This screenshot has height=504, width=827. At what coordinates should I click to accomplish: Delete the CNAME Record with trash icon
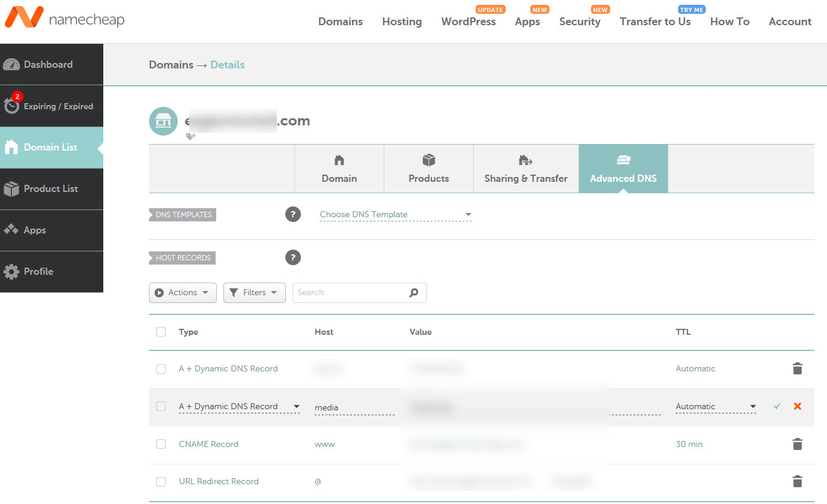797,444
